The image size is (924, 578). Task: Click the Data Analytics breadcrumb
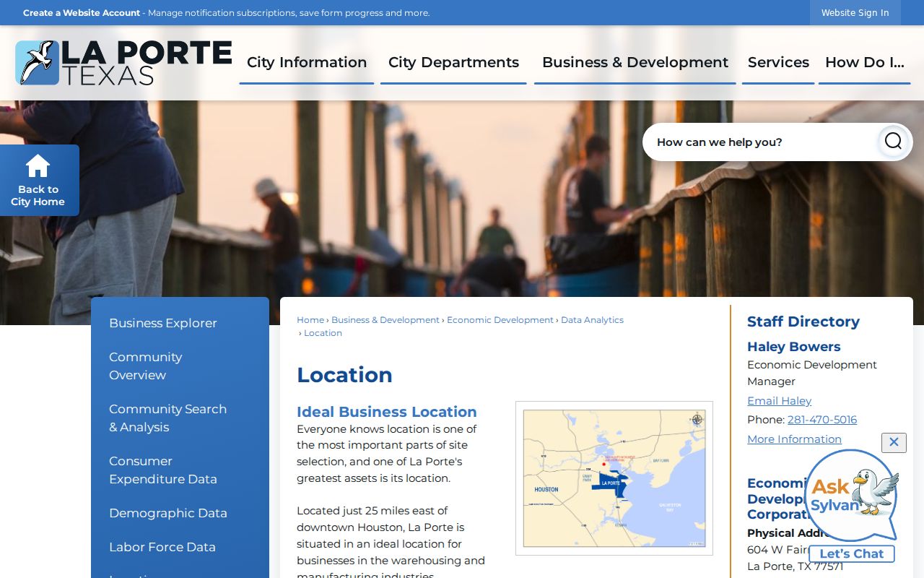(592, 320)
